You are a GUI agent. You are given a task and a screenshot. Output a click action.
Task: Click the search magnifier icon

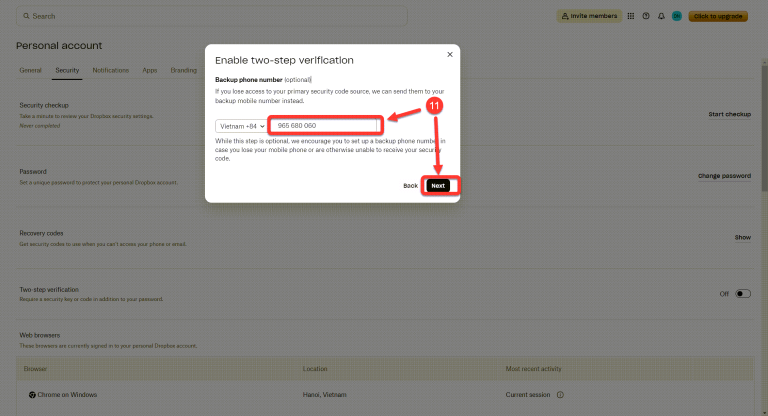(x=26, y=16)
